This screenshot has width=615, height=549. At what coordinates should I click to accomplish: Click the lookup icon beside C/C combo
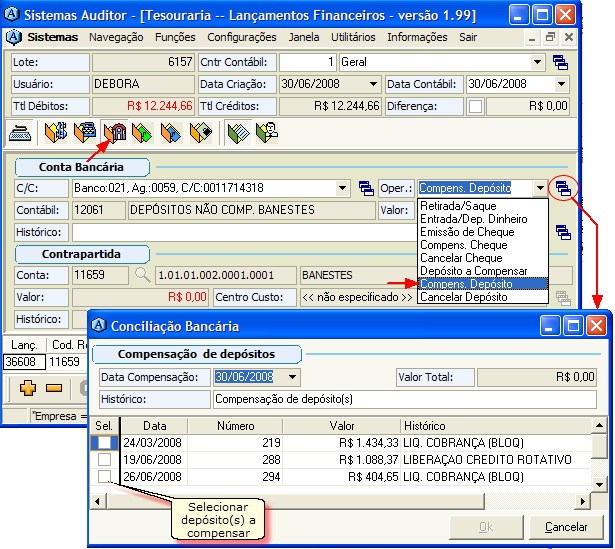(x=366, y=189)
